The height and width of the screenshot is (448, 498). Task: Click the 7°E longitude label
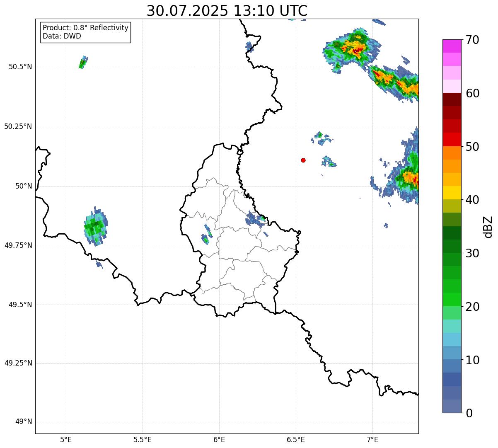pyautogui.click(x=372, y=440)
